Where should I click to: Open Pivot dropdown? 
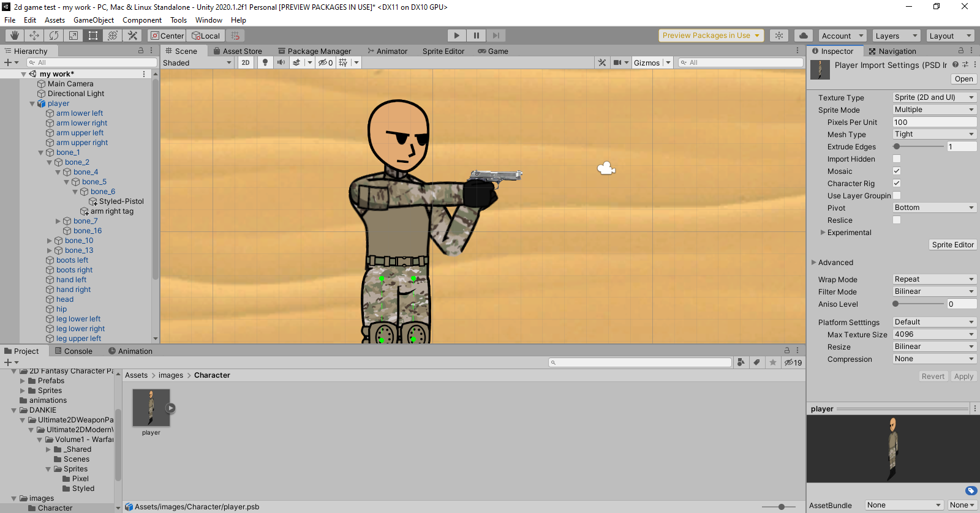coord(934,208)
